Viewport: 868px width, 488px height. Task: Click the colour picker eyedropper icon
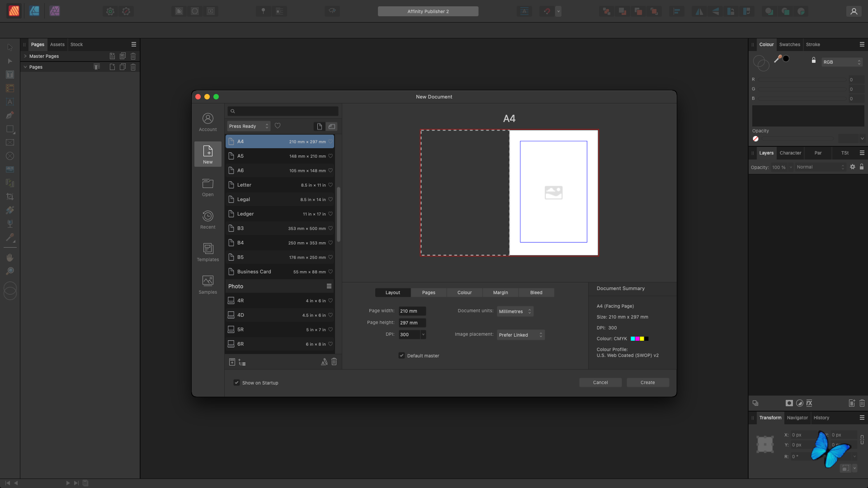point(778,59)
